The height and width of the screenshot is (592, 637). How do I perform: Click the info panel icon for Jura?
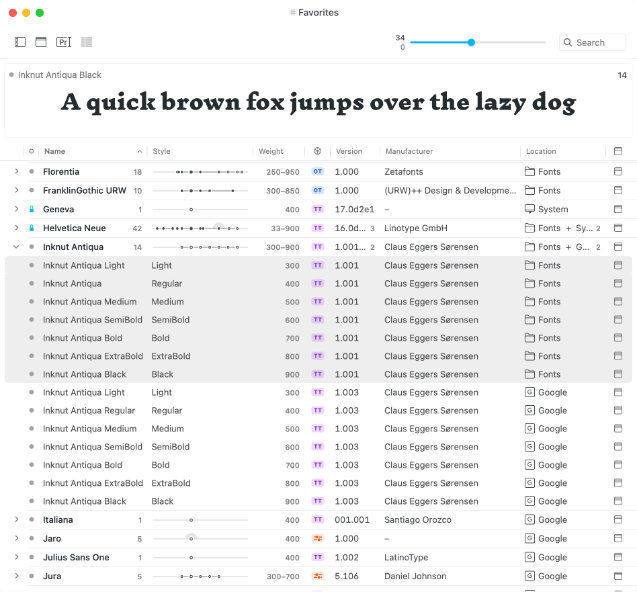(x=618, y=576)
